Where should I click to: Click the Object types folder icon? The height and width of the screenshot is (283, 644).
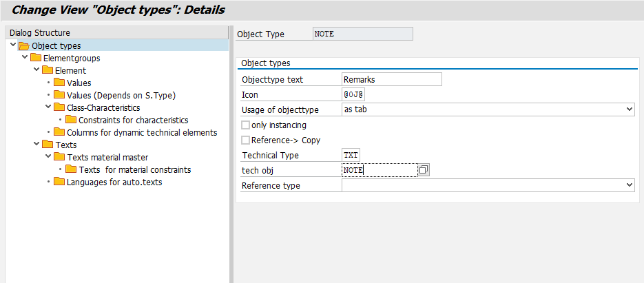click(x=24, y=45)
